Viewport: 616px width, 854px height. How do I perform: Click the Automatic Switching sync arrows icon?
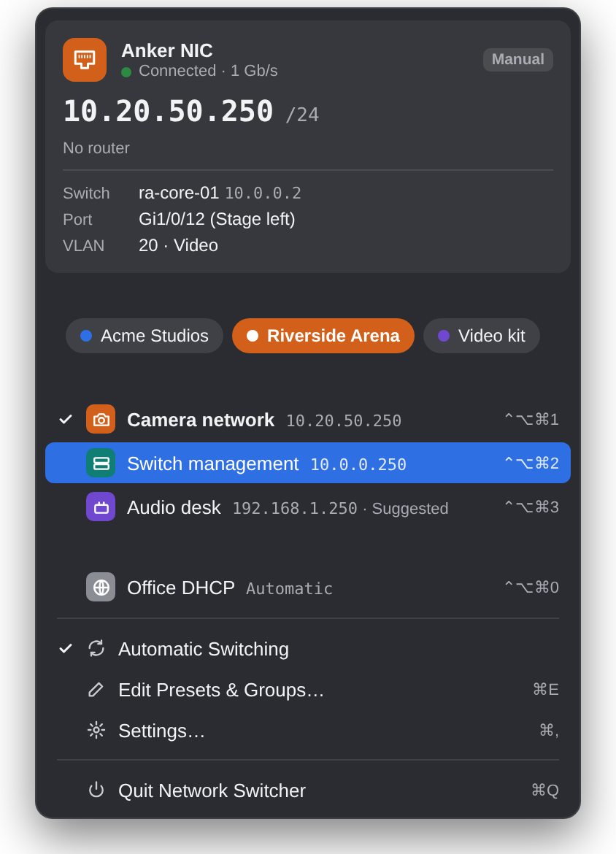coord(96,648)
